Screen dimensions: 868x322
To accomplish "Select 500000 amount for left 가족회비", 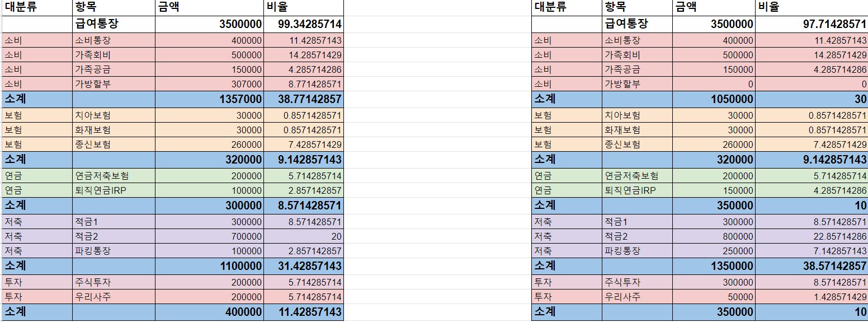I will point(209,55).
